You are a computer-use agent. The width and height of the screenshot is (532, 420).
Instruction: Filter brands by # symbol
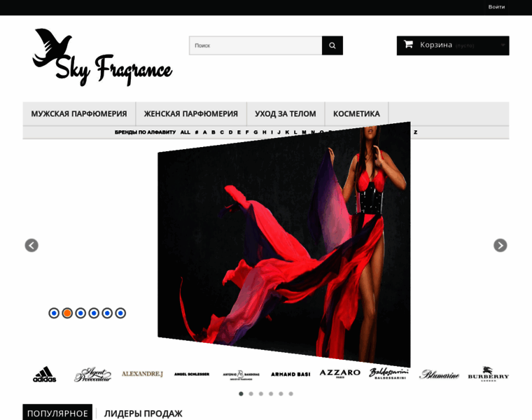(x=197, y=132)
